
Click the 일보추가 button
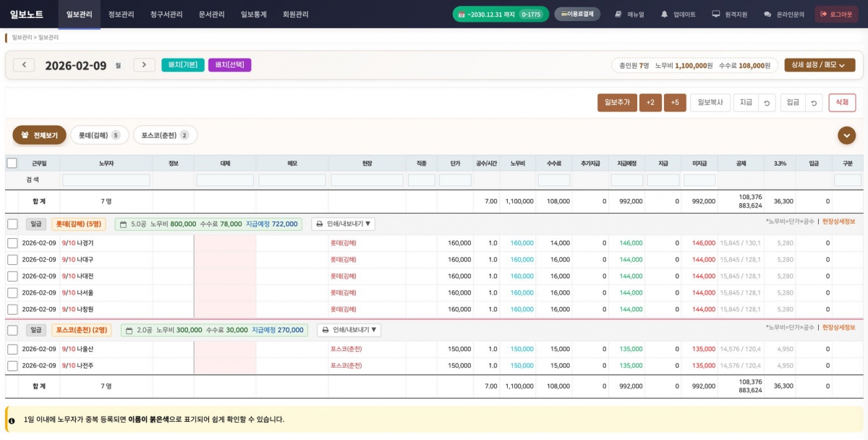[x=617, y=103]
